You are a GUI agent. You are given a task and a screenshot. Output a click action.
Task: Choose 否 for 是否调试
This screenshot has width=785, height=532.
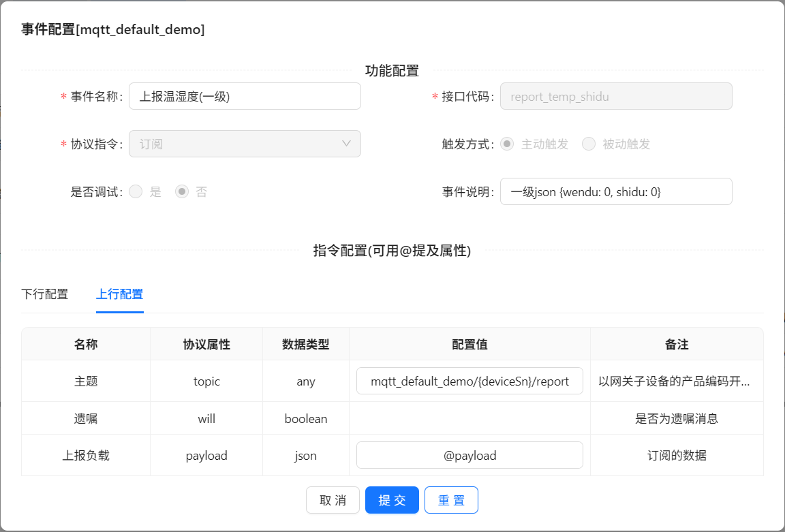point(182,192)
